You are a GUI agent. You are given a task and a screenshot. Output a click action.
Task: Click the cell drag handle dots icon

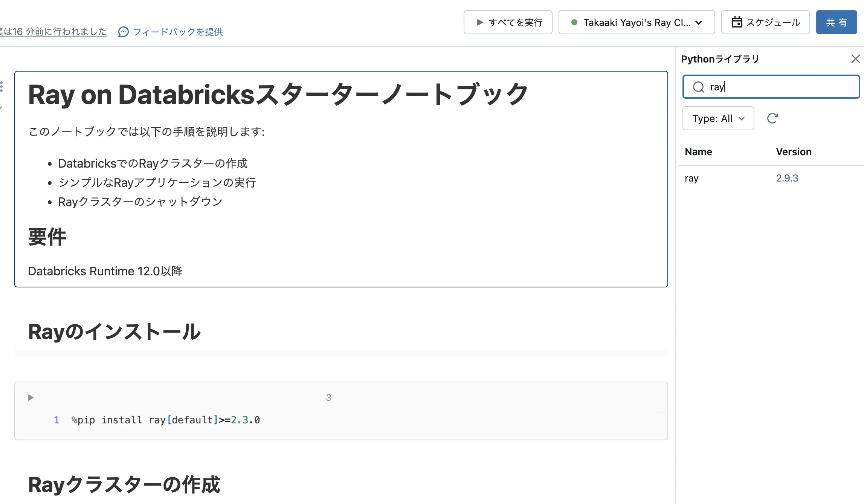click(x=2, y=87)
